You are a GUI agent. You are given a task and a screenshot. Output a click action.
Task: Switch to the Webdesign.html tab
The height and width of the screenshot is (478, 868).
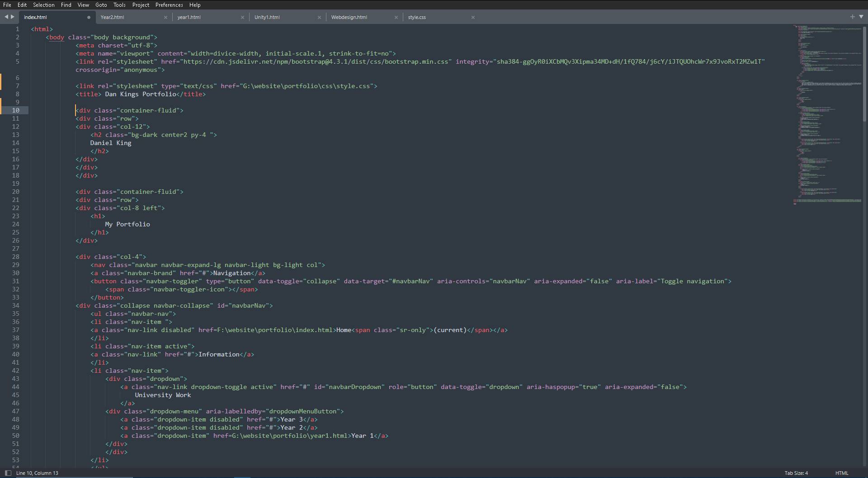(349, 17)
